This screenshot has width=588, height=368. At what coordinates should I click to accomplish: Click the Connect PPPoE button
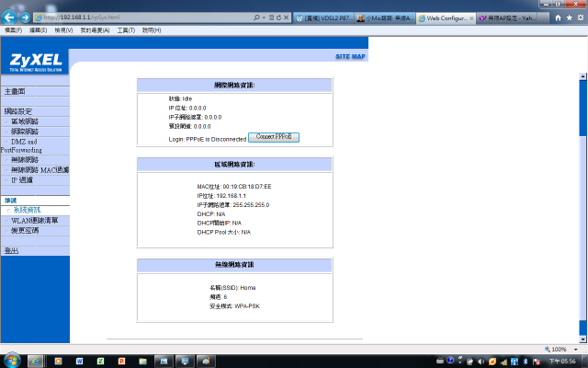pyautogui.click(x=274, y=137)
